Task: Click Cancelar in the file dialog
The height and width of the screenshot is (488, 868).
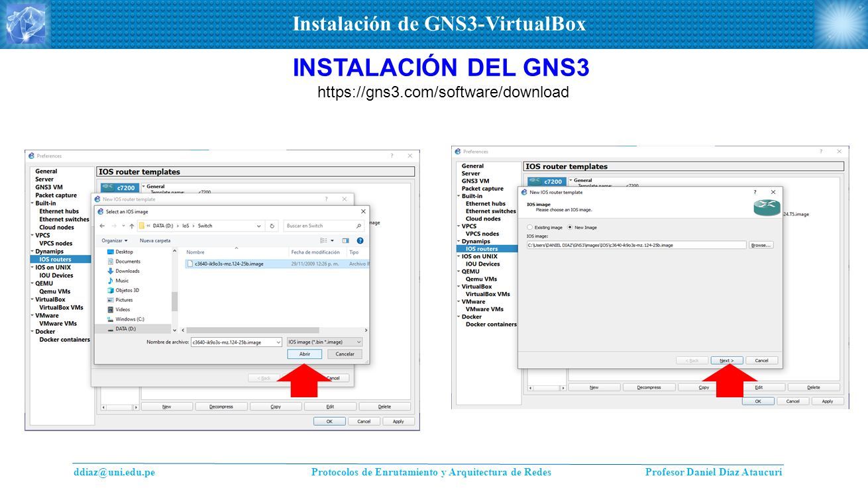Action: pos(345,354)
